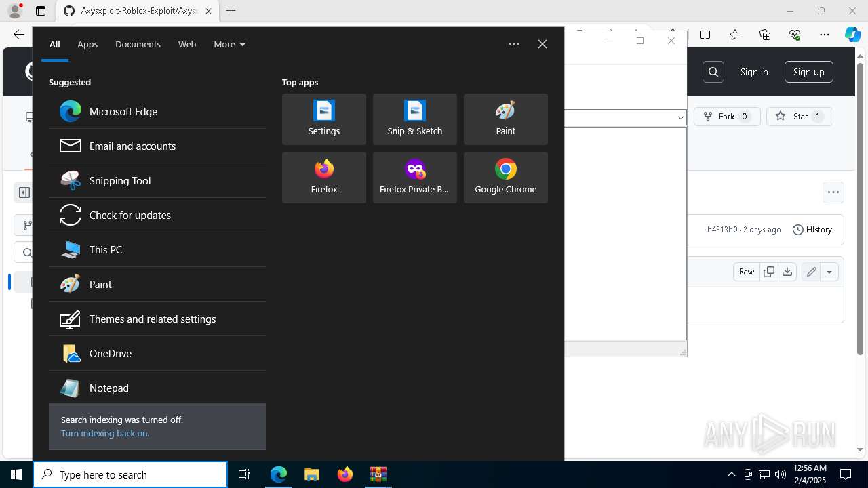Open new browser tab in Edge
Screen dimensions: 868x488
231,11
